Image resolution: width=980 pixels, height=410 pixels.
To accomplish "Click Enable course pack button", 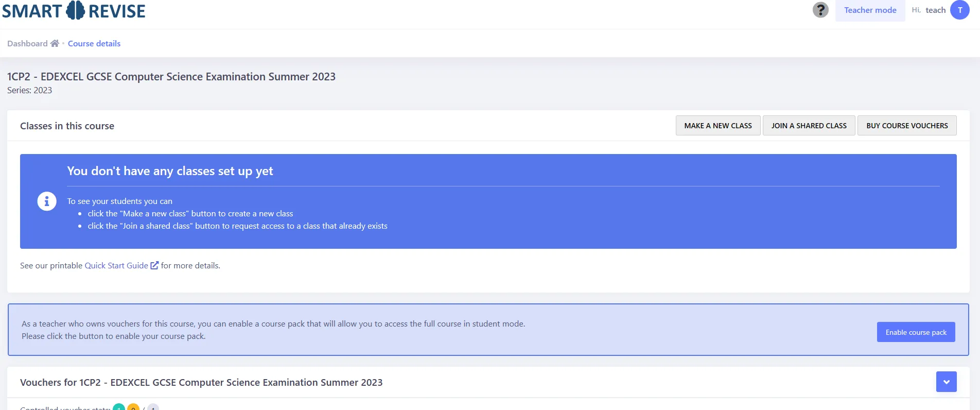I will click(916, 332).
